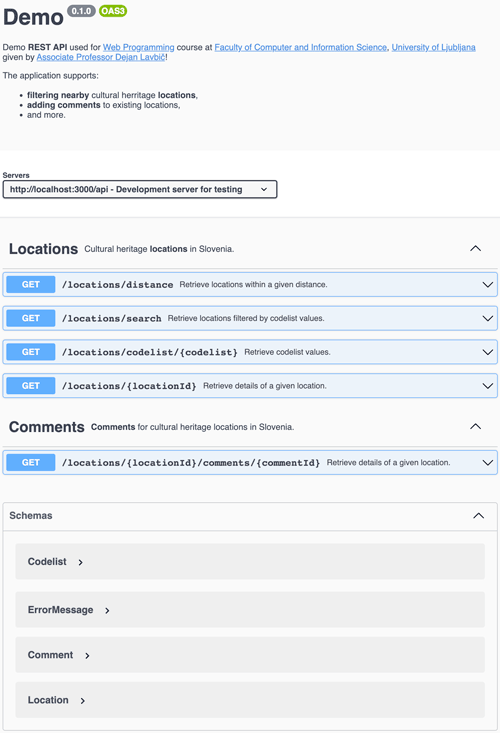Image resolution: width=500 pixels, height=733 pixels.
Task: Collapse the Schemas section chevron
Action: click(x=479, y=516)
